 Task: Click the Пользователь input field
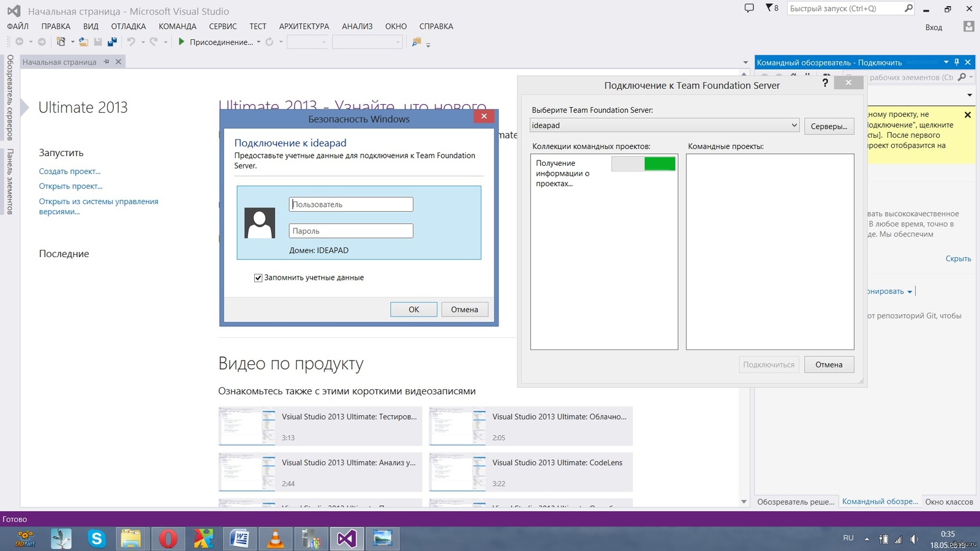click(351, 204)
